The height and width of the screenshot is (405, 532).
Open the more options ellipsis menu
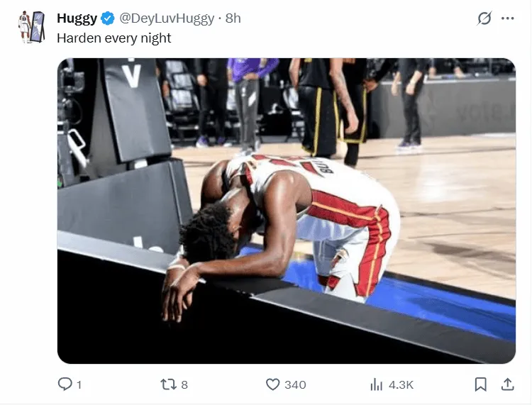pyautogui.click(x=508, y=18)
